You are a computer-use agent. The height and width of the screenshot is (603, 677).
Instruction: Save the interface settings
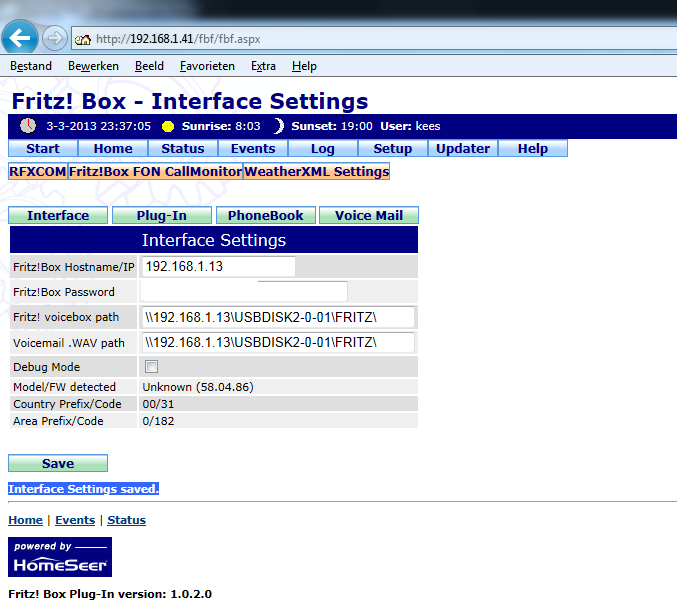tap(58, 463)
